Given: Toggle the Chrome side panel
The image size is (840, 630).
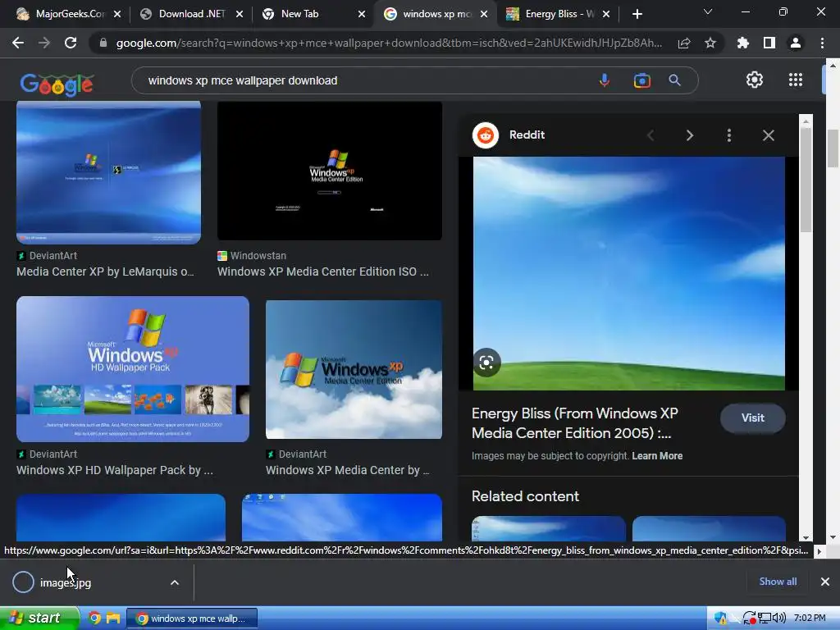Looking at the screenshot, I should pos(769,43).
